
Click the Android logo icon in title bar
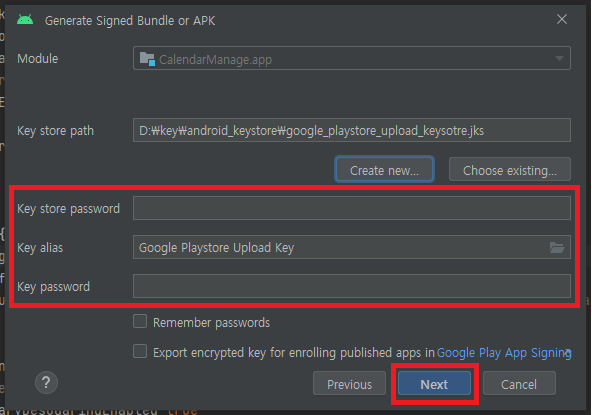(x=25, y=20)
